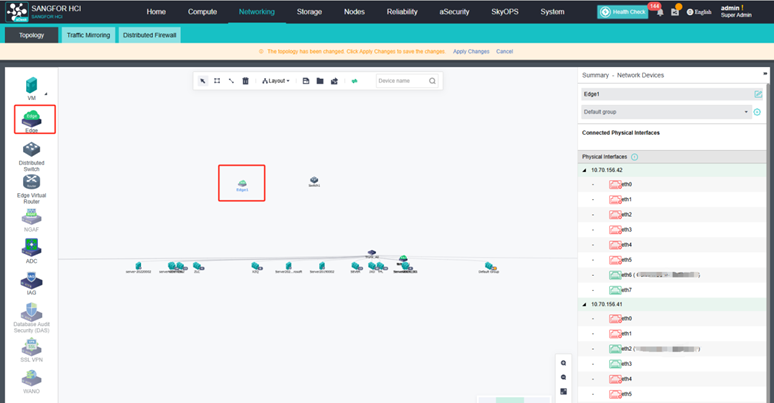The height and width of the screenshot is (403, 774).
Task: Click the trash delete icon in toolbar
Action: [245, 81]
